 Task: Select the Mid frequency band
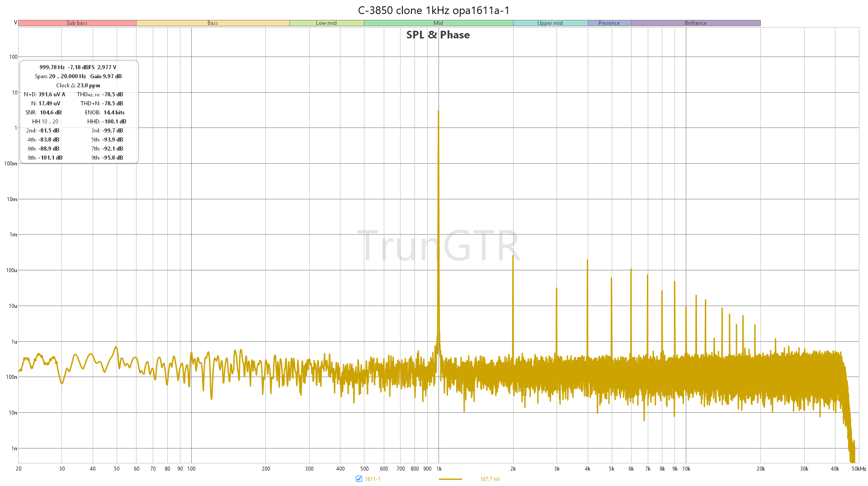coord(439,23)
